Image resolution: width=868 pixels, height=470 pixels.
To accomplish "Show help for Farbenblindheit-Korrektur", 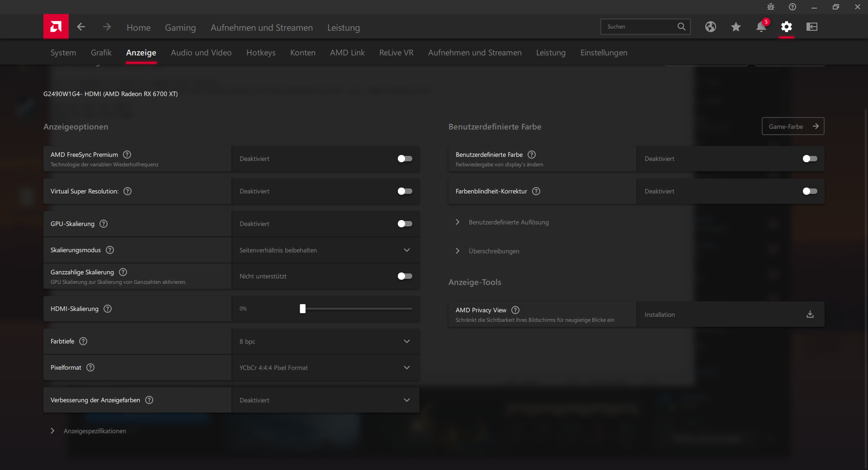I will [536, 191].
